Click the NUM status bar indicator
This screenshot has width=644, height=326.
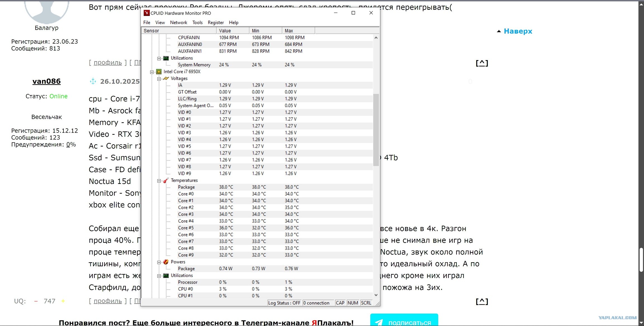click(353, 303)
